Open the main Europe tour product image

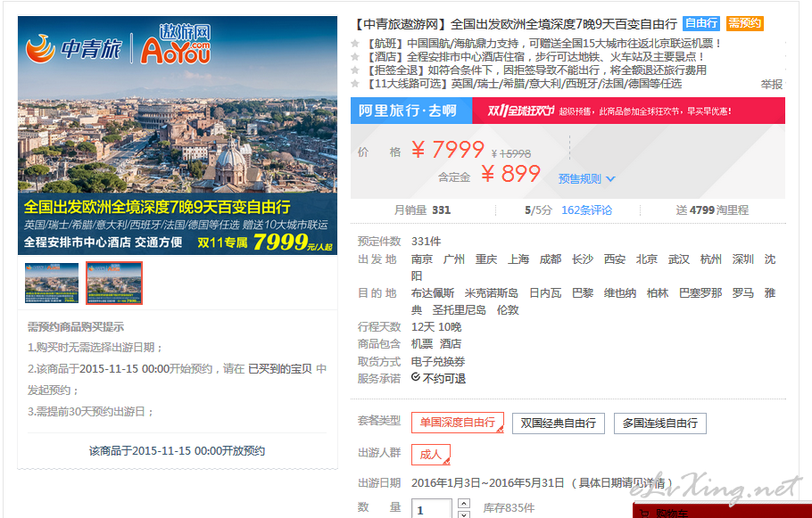tap(178, 136)
